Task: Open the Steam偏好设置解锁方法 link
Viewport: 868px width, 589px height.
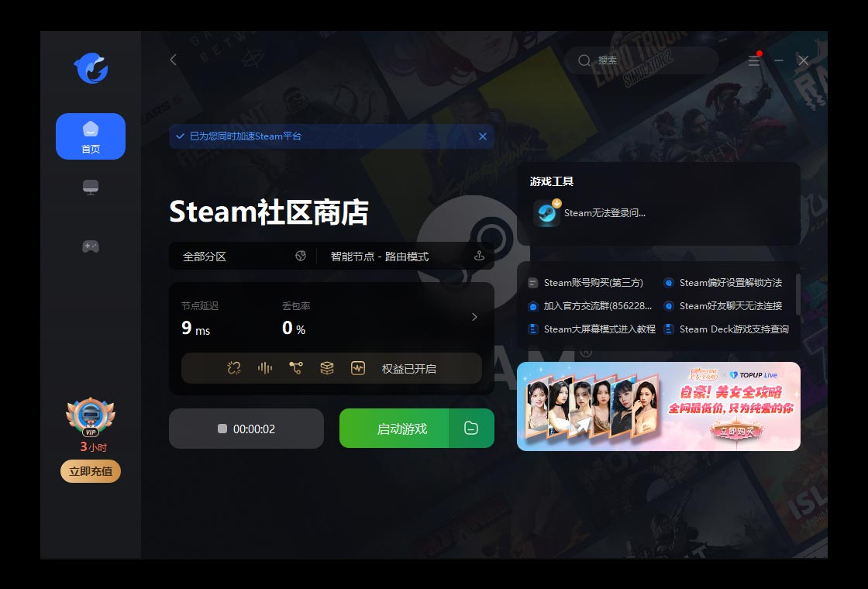Action: (729, 282)
